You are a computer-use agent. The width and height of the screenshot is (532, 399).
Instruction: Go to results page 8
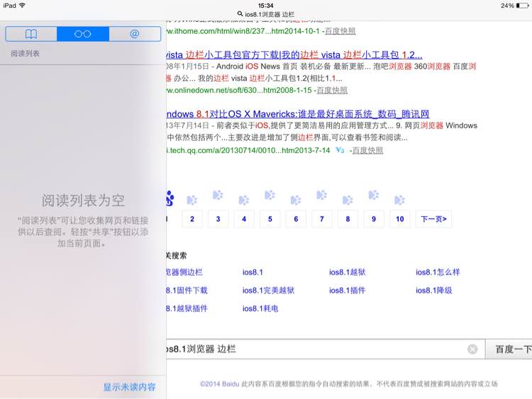[x=348, y=219]
